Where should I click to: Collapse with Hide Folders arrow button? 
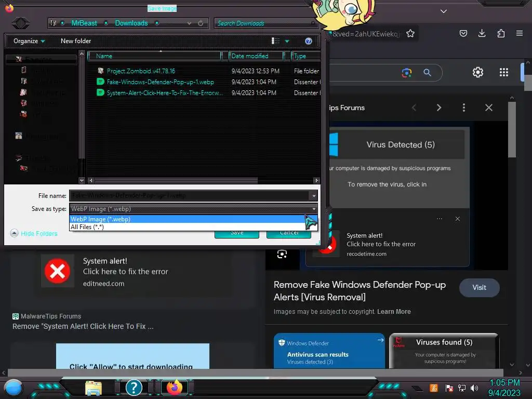(x=14, y=233)
